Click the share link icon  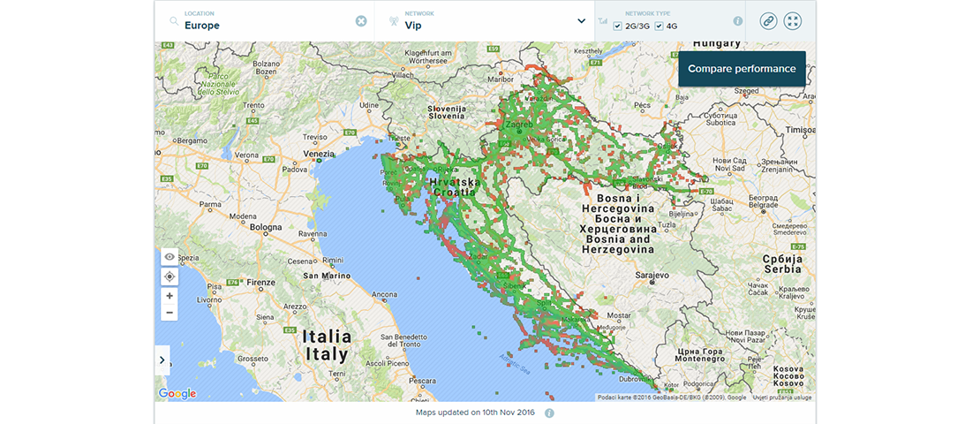tap(768, 20)
